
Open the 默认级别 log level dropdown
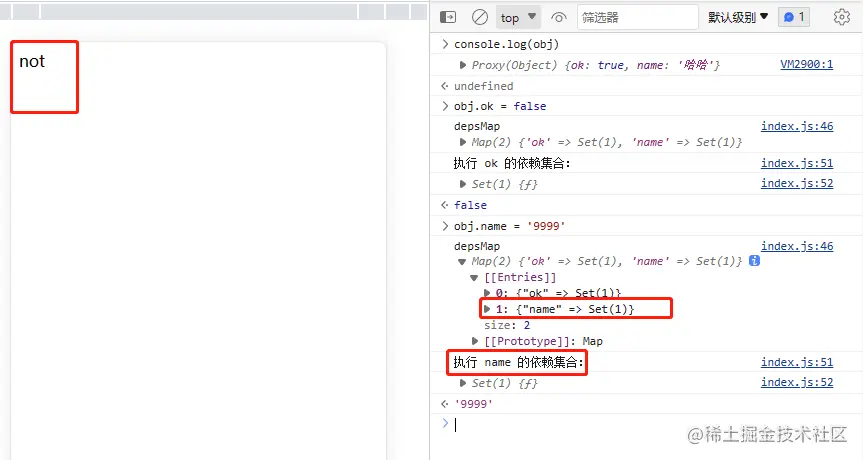point(738,18)
